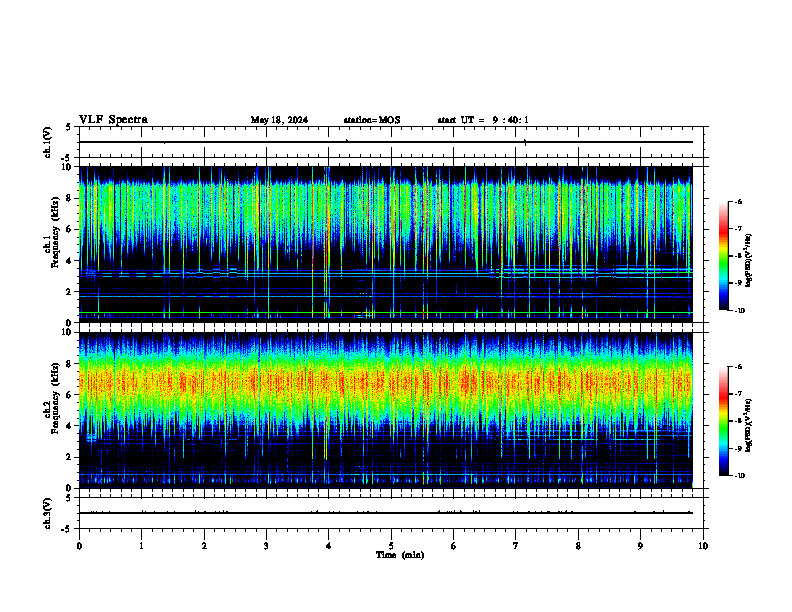Click the 'VLF Spectra' plot title
The width and height of the screenshot is (792, 612).
point(113,120)
